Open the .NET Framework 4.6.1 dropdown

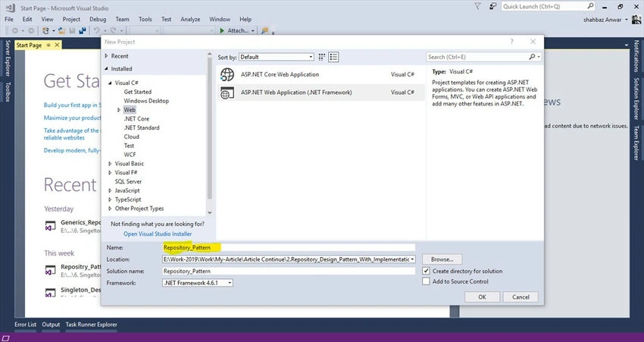coord(198,283)
